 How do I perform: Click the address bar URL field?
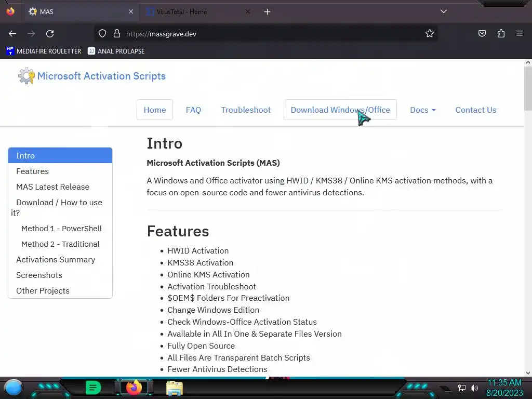[265, 34]
